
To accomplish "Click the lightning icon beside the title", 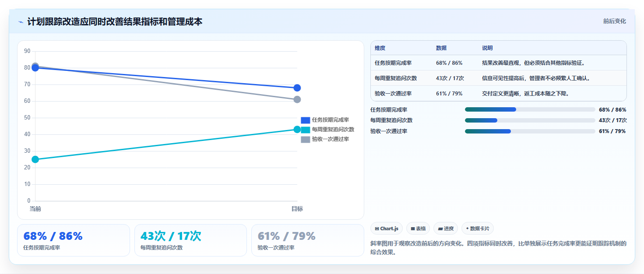I will (x=21, y=22).
